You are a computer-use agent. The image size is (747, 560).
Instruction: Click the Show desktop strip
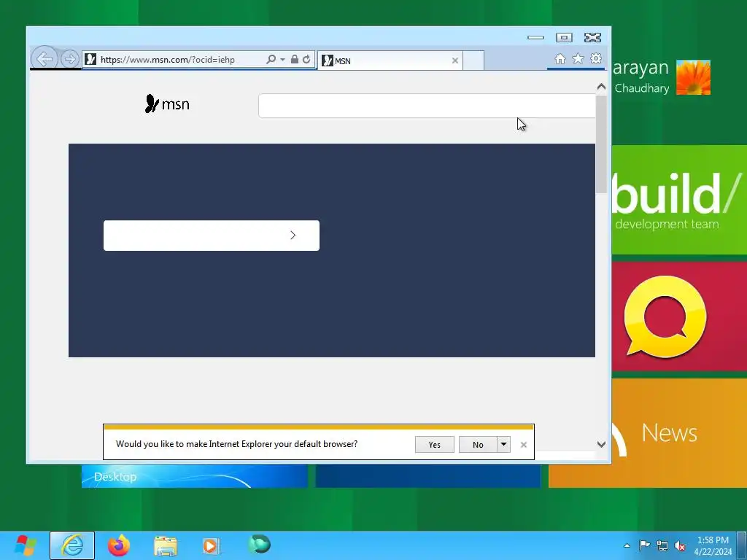tap(742, 545)
